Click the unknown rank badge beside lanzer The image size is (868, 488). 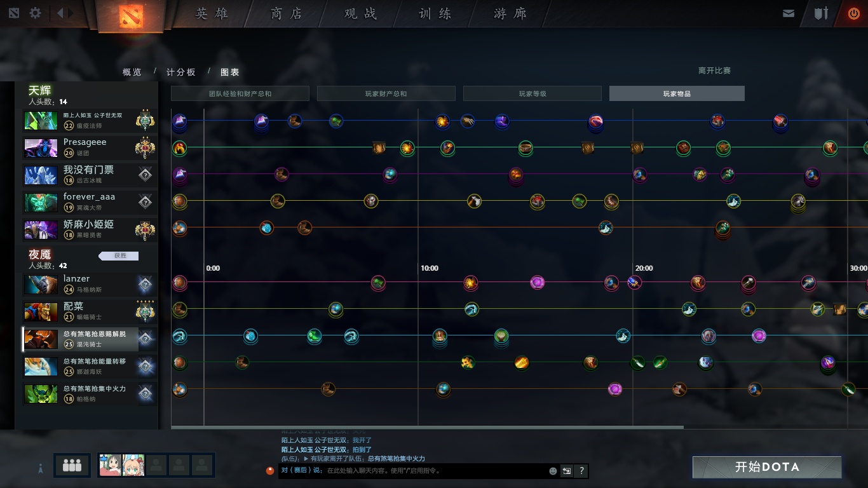146,285
